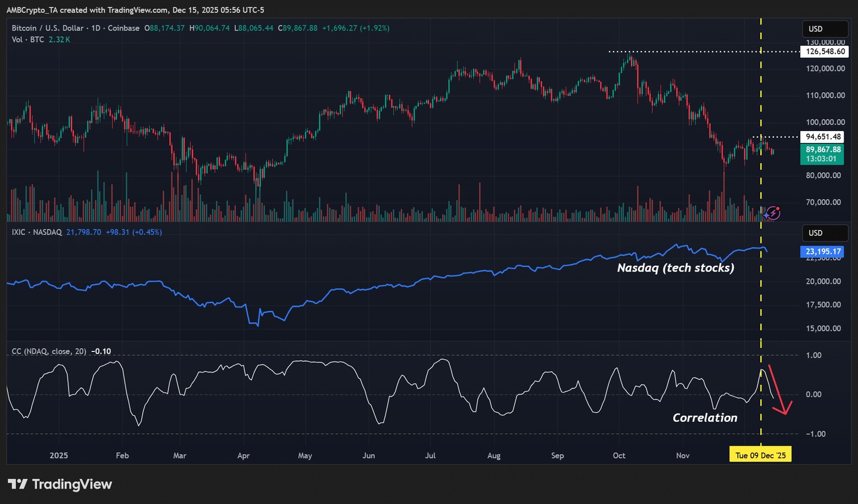Image resolution: width=858 pixels, height=504 pixels.
Task: Click the blue 23,195.17 Nasdaq value label
Action: coord(823,251)
